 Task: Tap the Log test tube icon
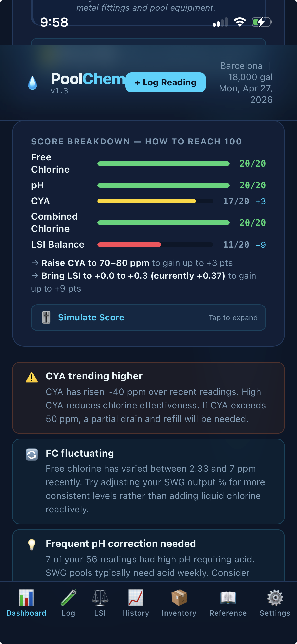click(69, 598)
